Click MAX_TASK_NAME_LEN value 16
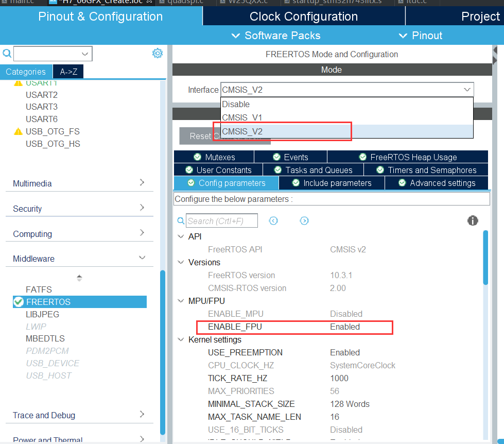Image resolution: width=504 pixels, height=444 pixels. pyautogui.click(x=335, y=417)
